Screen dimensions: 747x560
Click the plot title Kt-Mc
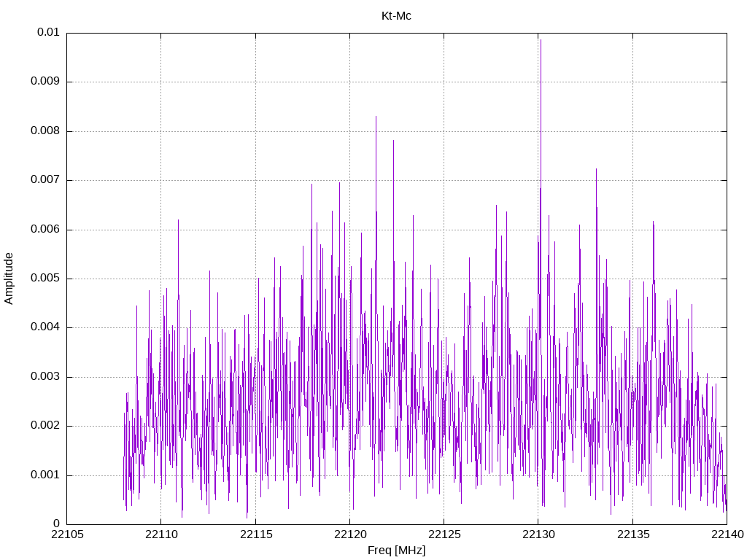pyautogui.click(x=396, y=16)
